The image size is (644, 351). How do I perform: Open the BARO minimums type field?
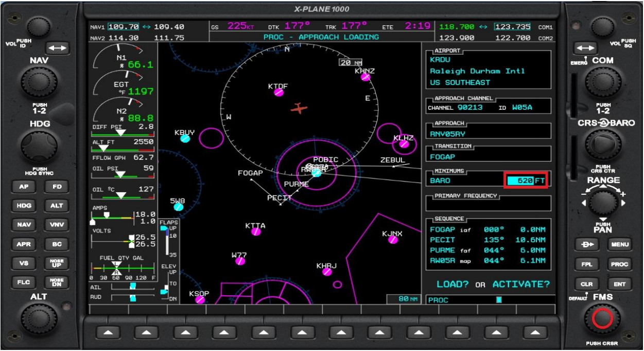click(x=440, y=181)
